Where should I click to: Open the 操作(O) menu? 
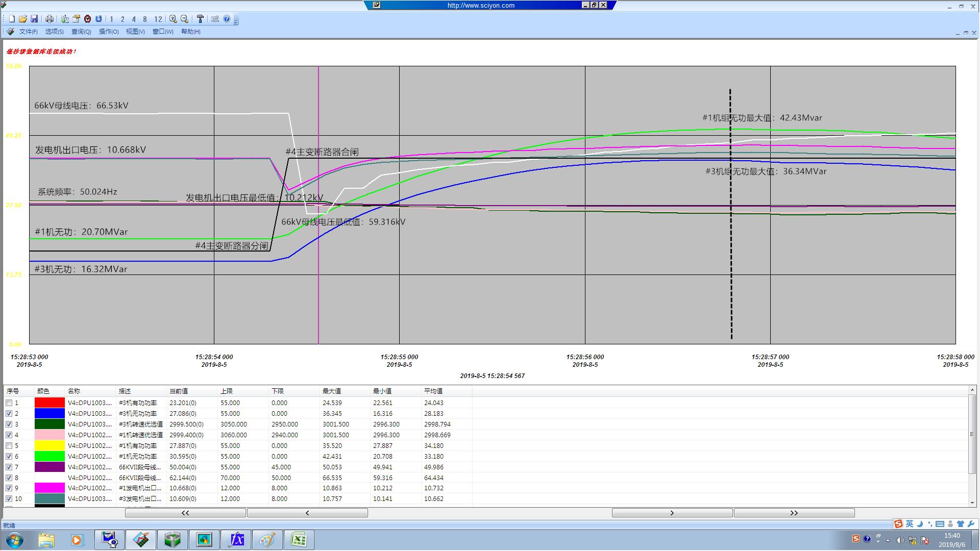click(x=109, y=32)
